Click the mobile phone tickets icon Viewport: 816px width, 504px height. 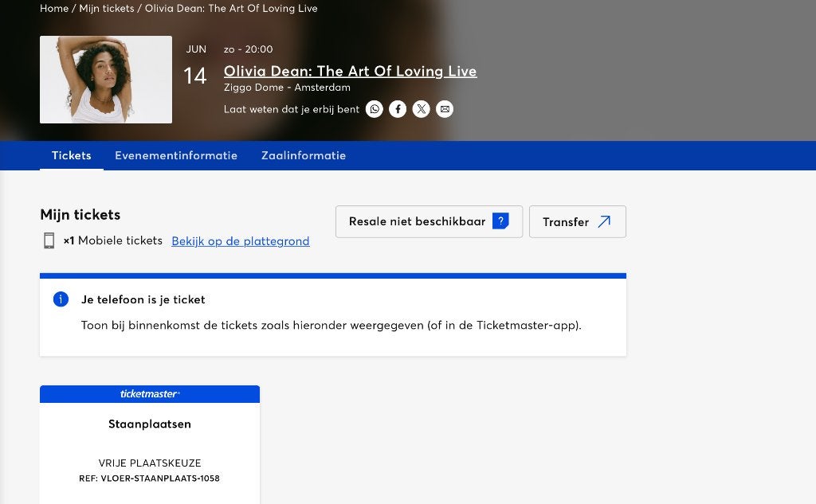click(49, 240)
